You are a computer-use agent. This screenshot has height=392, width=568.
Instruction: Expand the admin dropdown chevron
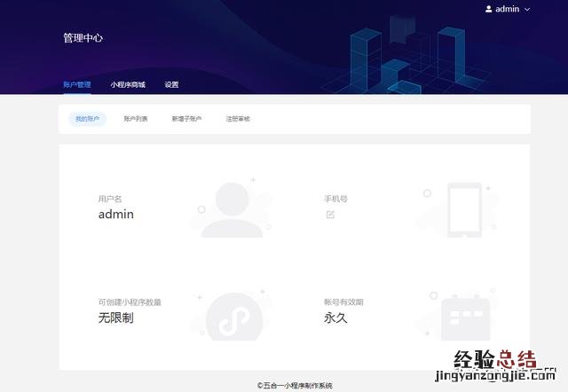click(527, 10)
